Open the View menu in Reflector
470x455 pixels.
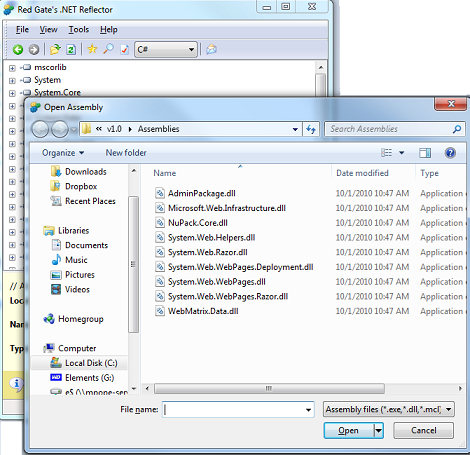(49, 30)
